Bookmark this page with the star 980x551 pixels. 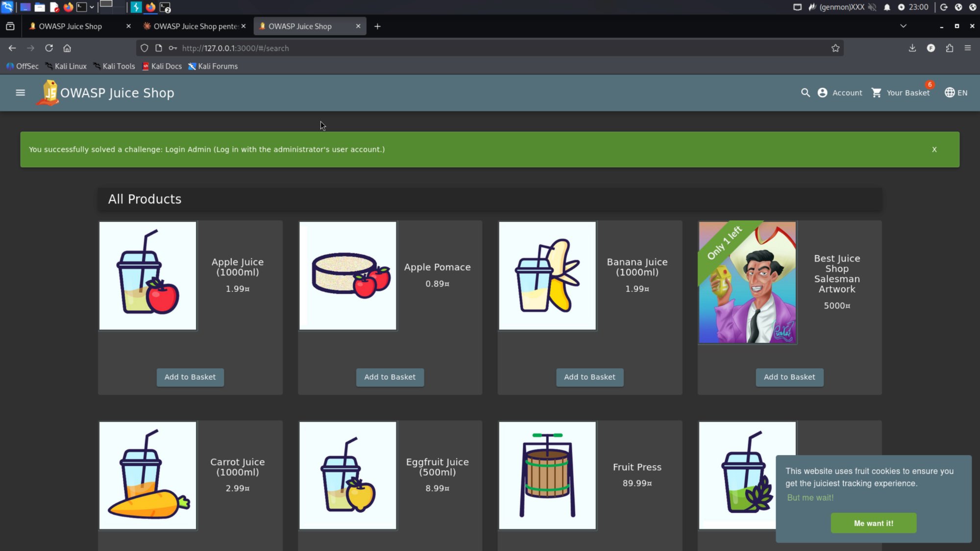(x=835, y=48)
